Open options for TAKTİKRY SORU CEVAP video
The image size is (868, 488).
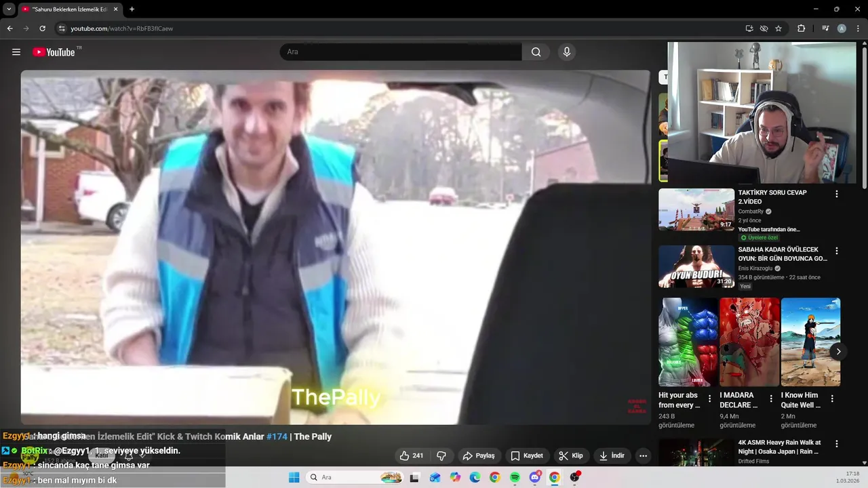[x=836, y=194]
